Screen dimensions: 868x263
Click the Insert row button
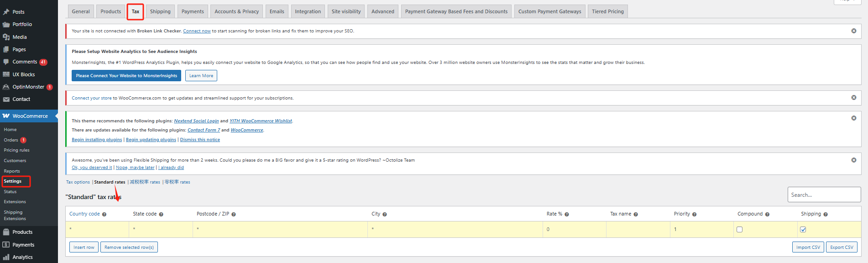tap(84, 247)
